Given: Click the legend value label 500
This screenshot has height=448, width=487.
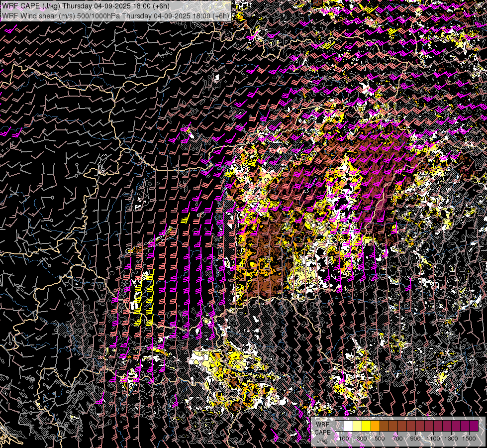Looking at the screenshot, I should (380, 439).
